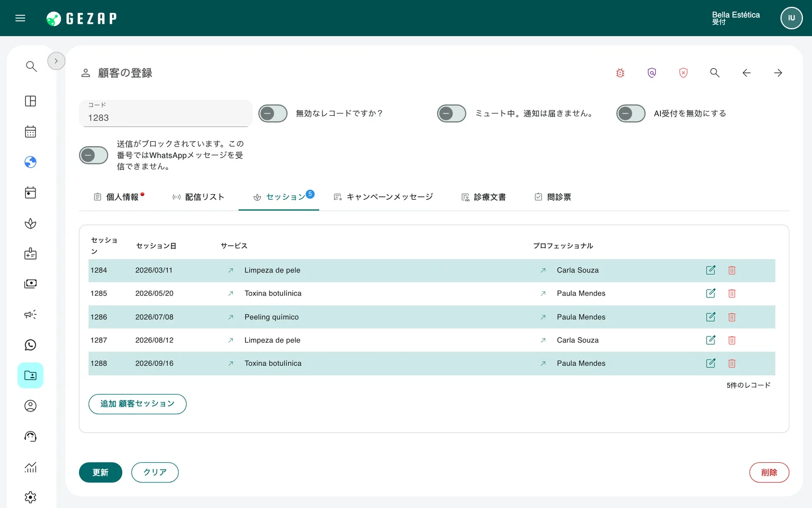Click the purple shield icon
Viewport: 812px width, 508px height.
click(652, 73)
